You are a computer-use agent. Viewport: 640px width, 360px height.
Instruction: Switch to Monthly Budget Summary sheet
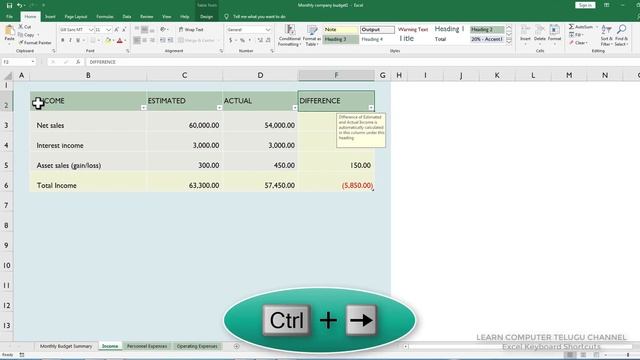point(66,346)
